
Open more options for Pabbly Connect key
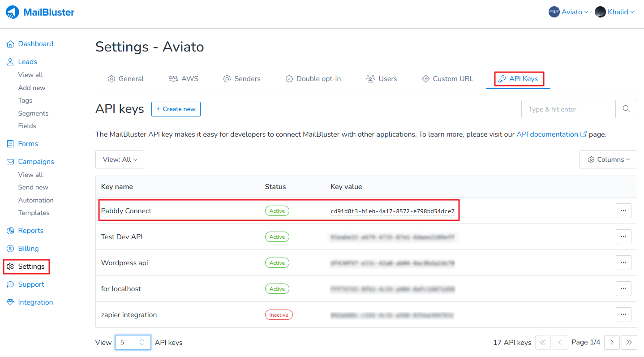(623, 211)
